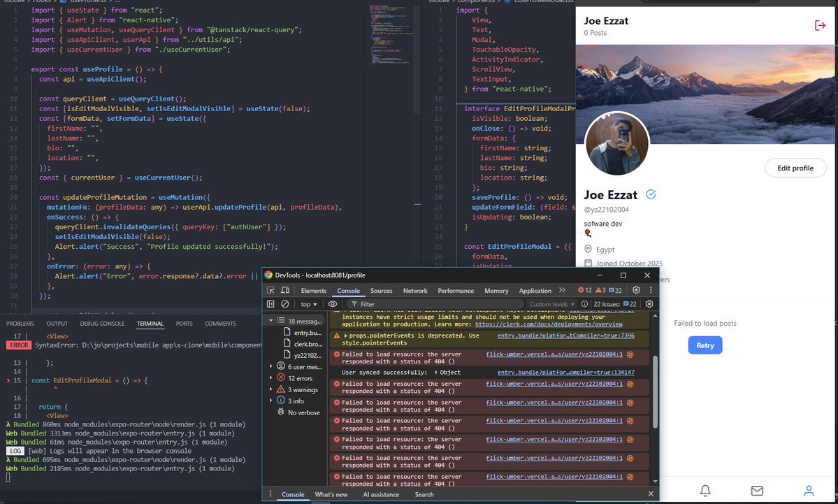Open the 22 Issues link in the console toolbar
This screenshot has height=504, width=838.
[614, 304]
